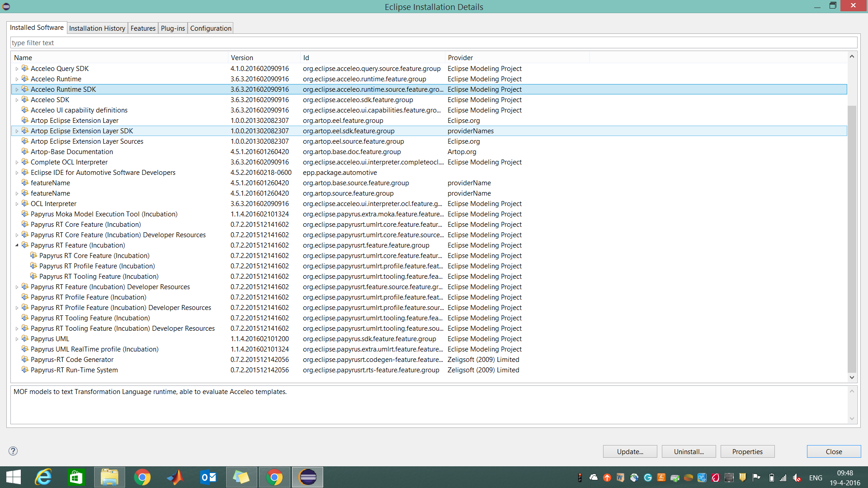Open Properties for the selected item
Screen dimensions: 868x488
(x=747, y=451)
